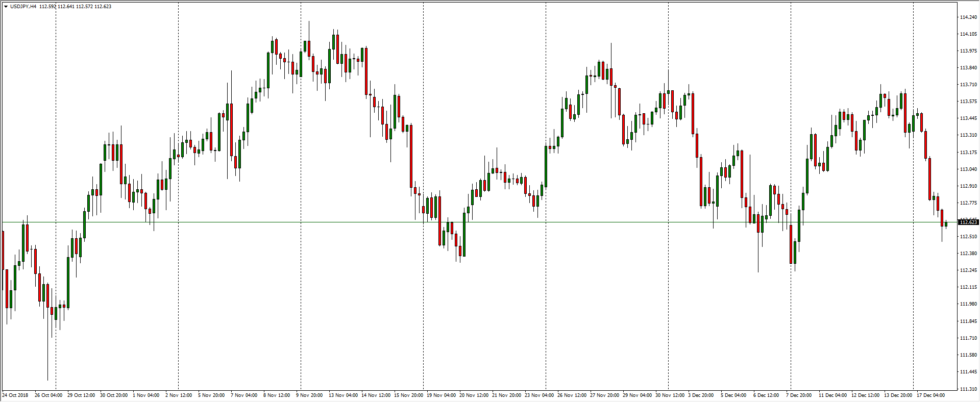Click the USDJPY,H4 chart symbol label
The width and height of the screenshot is (980, 402).
click(x=23, y=7)
